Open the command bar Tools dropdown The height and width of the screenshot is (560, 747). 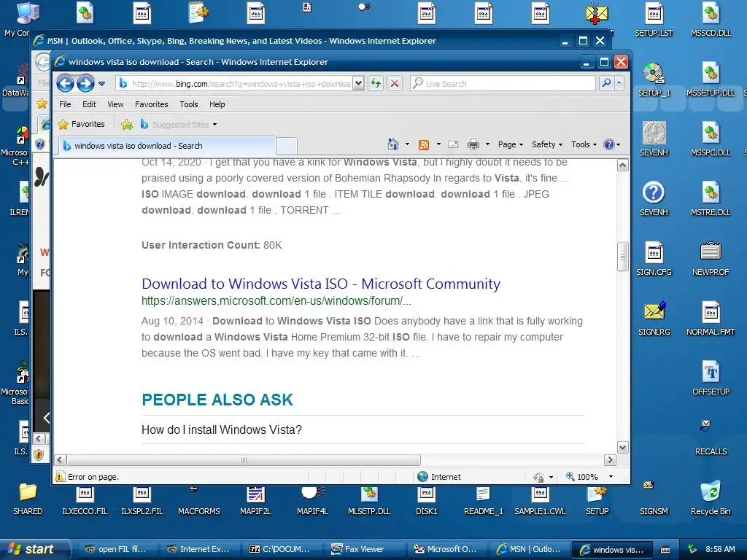pyautogui.click(x=584, y=144)
